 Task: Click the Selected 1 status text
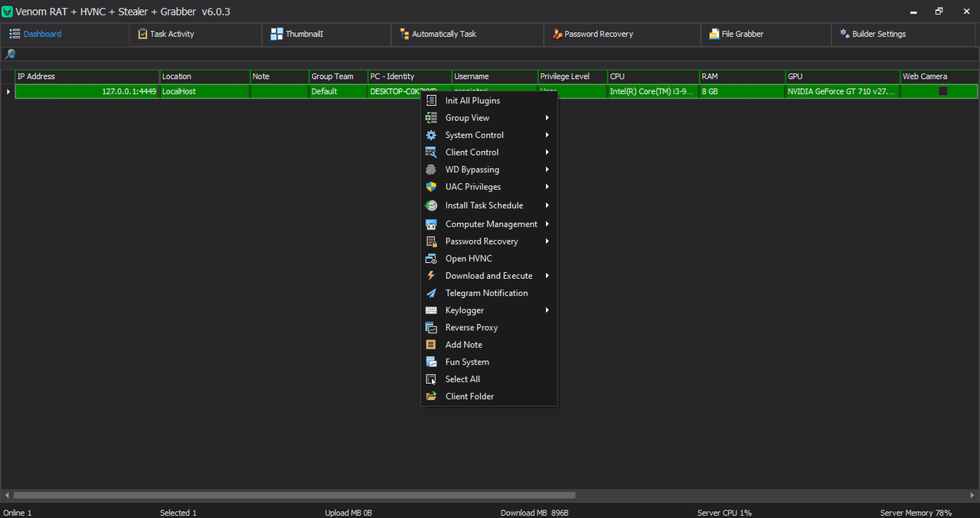click(x=178, y=513)
